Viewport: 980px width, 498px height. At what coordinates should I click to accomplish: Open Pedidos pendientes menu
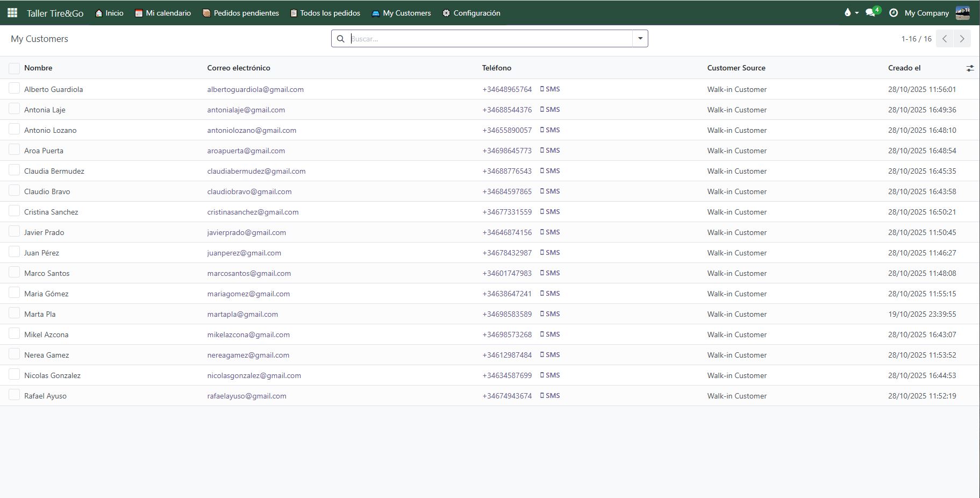[x=240, y=13]
